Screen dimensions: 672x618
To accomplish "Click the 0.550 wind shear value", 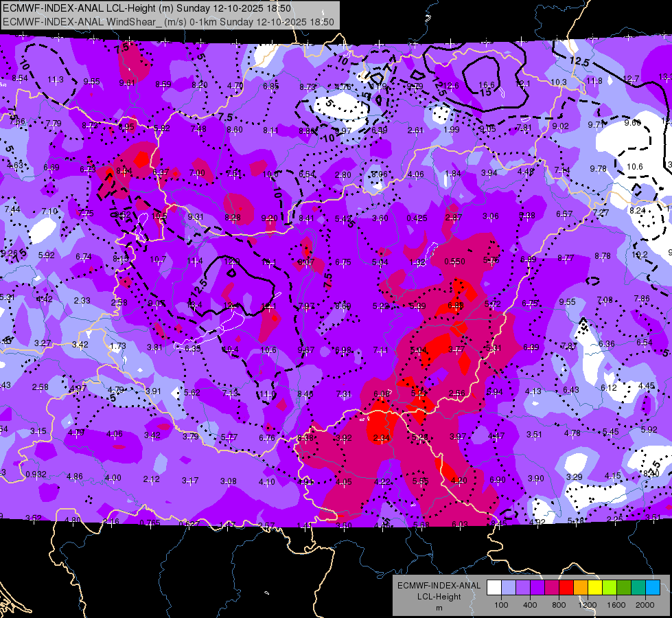I will click(x=454, y=261).
